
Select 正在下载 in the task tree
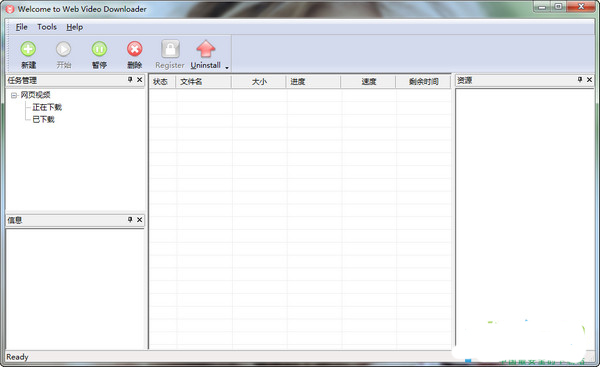click(47, 107)
